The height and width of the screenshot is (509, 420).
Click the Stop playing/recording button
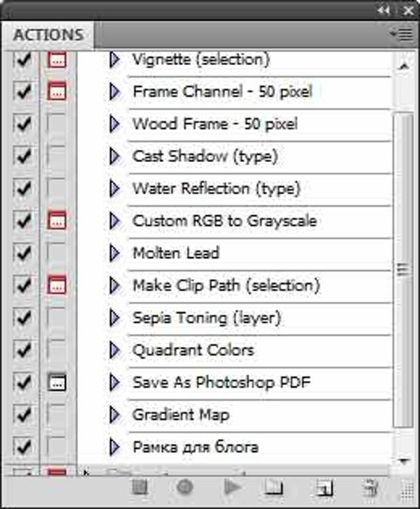pyautogui.click(x=140, y=487)
